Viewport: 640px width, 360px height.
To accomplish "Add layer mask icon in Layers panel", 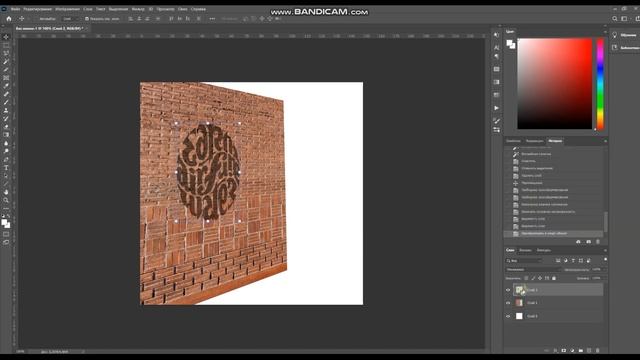I will tap(564, 350).
